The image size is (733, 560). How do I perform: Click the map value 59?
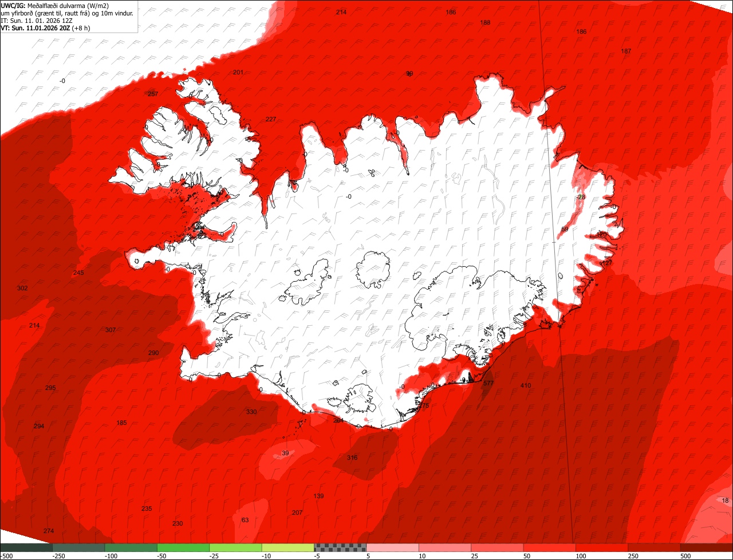pyautogui.click(x=565, y=229)
